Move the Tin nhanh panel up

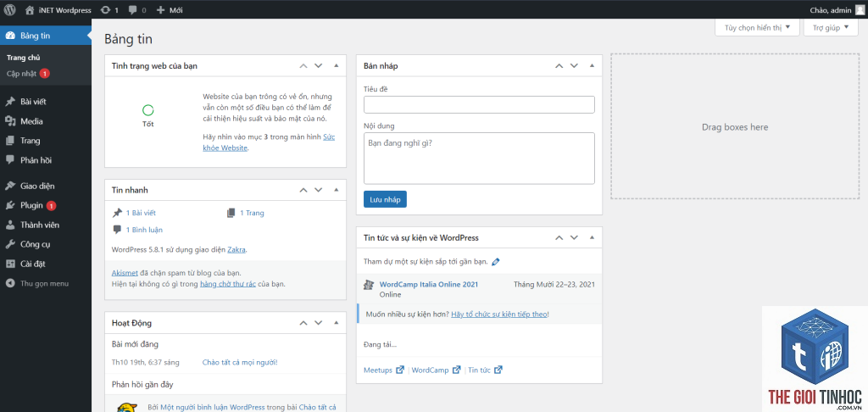click(x=303, y=190)
